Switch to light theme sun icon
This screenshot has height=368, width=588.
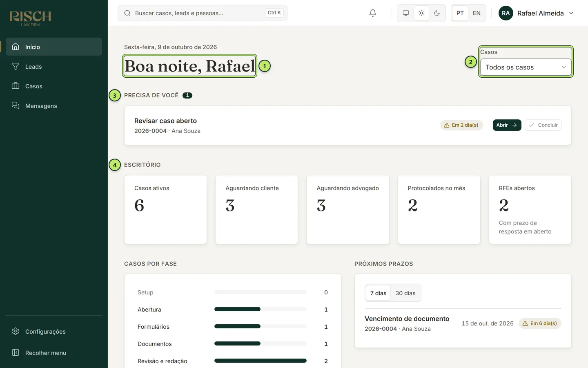(421, 13)
